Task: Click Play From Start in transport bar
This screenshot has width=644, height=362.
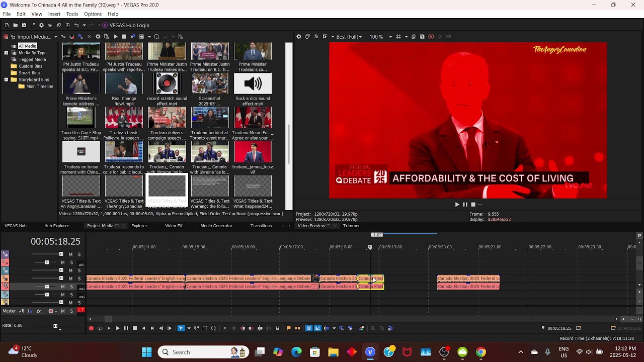Action: 108,328
